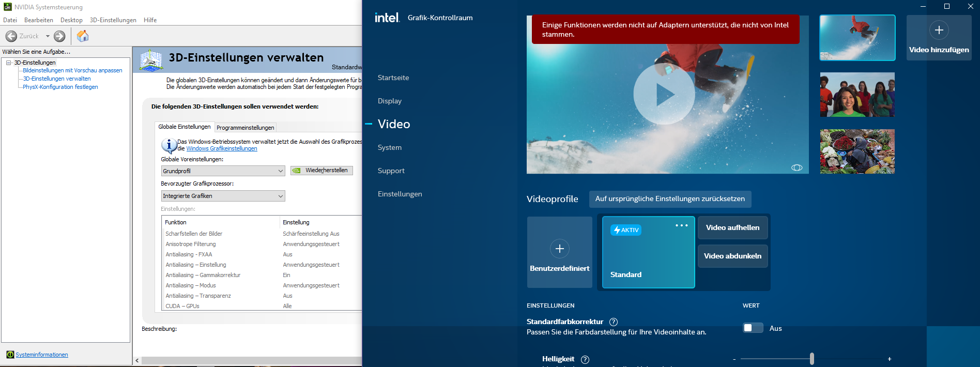Select the Standard video profile card
This screenshot has width=980, height=367.
tap(649, 252)
